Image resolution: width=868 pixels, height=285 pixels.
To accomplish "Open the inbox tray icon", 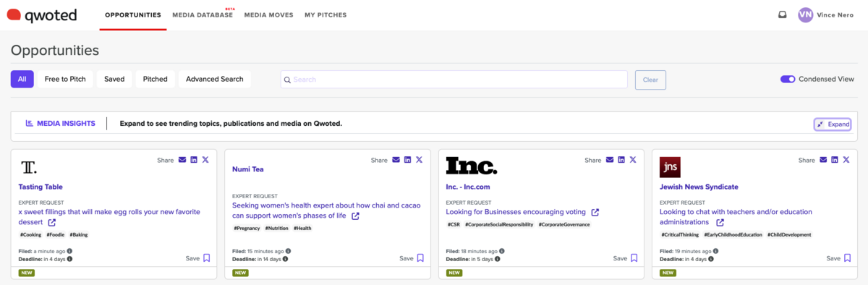I will point(783,14).
